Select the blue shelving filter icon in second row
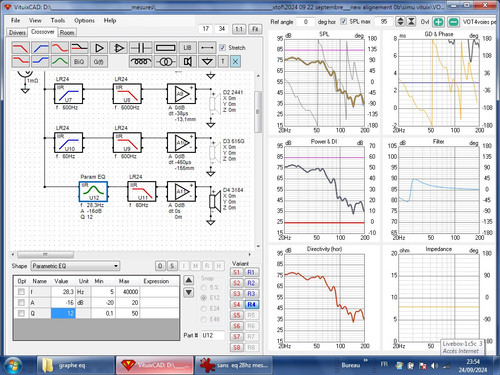Screen dimensions: 500x375 pos(40,62)
